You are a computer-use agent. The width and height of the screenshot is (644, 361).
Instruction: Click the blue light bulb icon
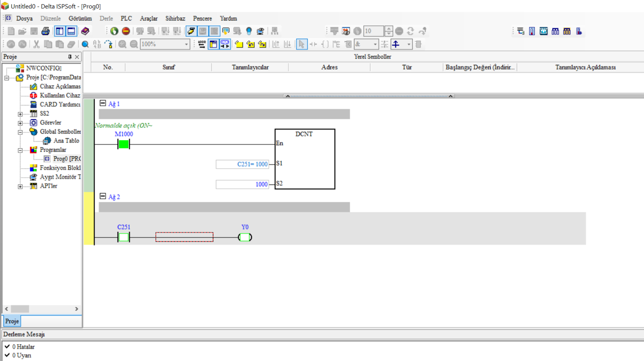coord(249,31)
